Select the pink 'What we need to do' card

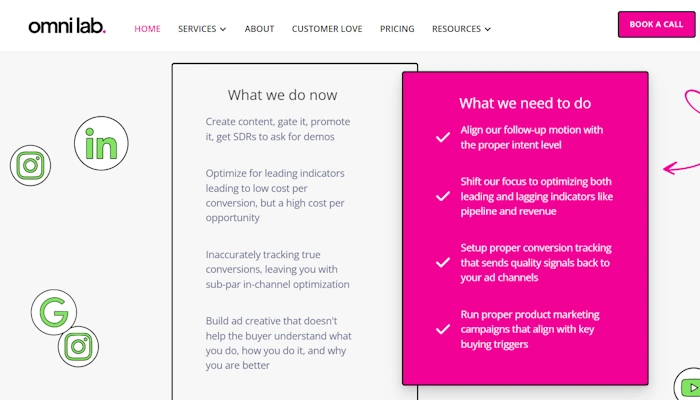[525, 228]
